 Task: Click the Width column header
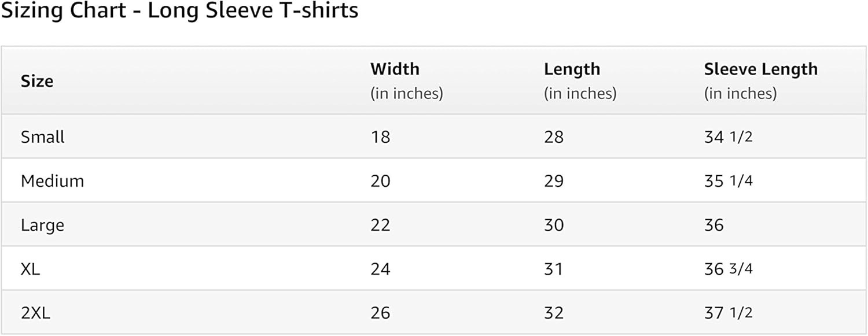click(x=395, y=69)
